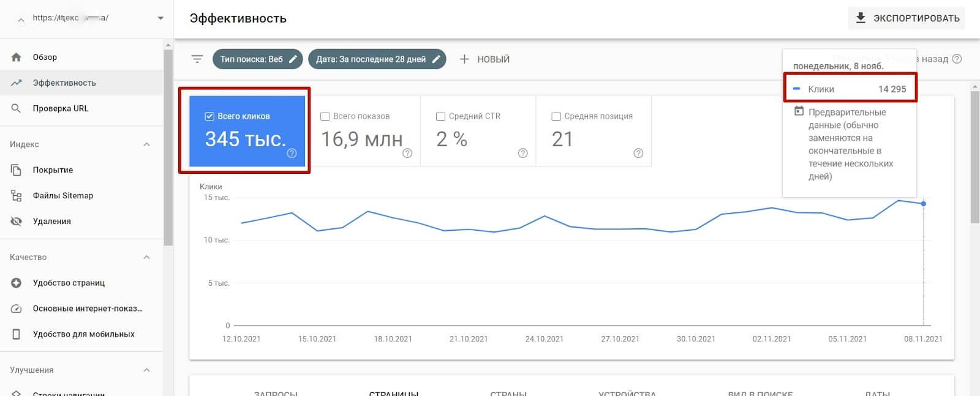
Task: Click the Эффективность trend icon
Action: click(17, 83)
